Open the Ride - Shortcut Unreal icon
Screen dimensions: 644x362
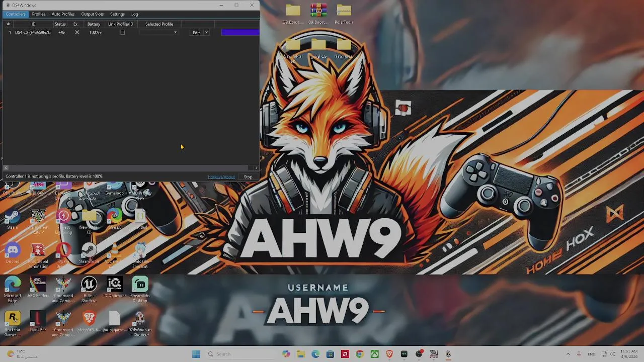(x=89, y=290)
